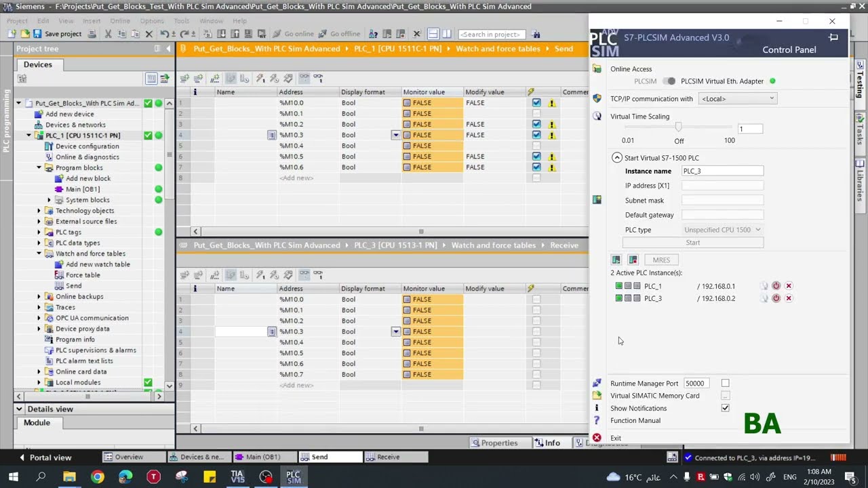Click the stop all instances icon in PLCSIM
The image size is (868, 488).
click(x=633, y=260)
